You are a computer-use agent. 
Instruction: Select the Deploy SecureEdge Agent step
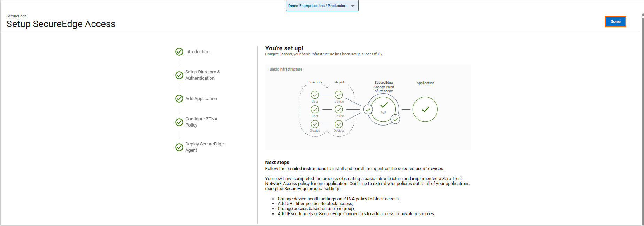(204, 147)
